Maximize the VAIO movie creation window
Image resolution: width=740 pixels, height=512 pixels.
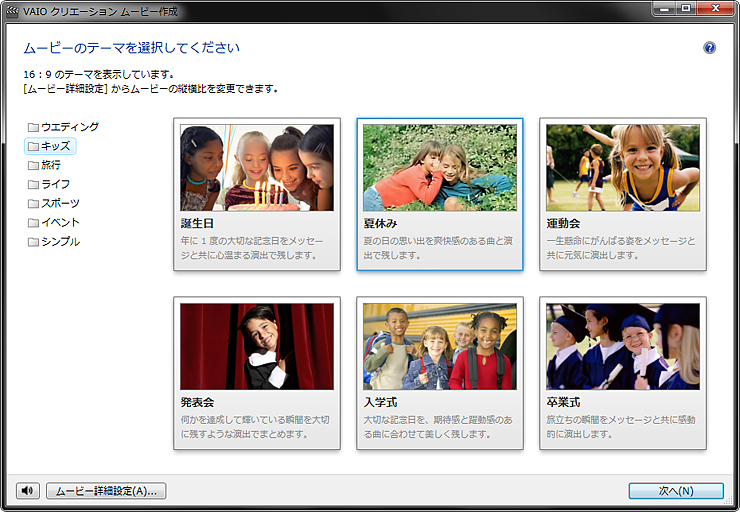pyautogui.click(x=685, y=8)
